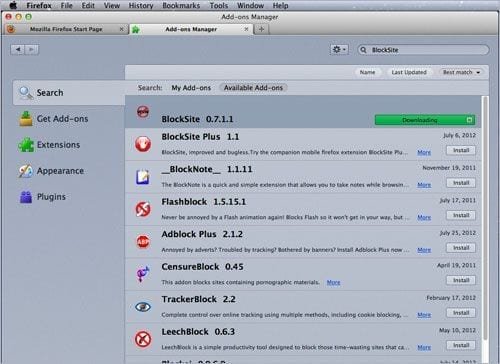The height and width of the screenshot is (364, 500).
Task: Open the Tools menu
Action: (x=219, y=5)
